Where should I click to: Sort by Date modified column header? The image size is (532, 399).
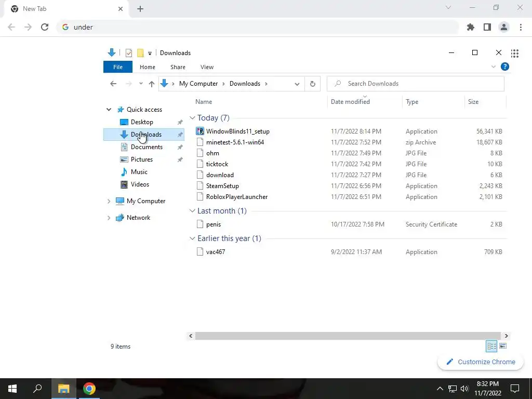350,101
